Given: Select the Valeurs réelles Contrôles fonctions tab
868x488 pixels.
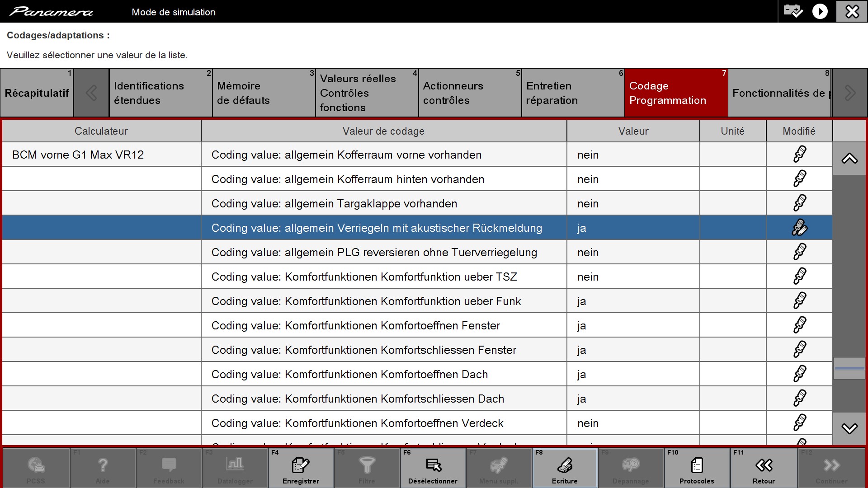Looking at the screenshot, I should [x=367, y=93].
